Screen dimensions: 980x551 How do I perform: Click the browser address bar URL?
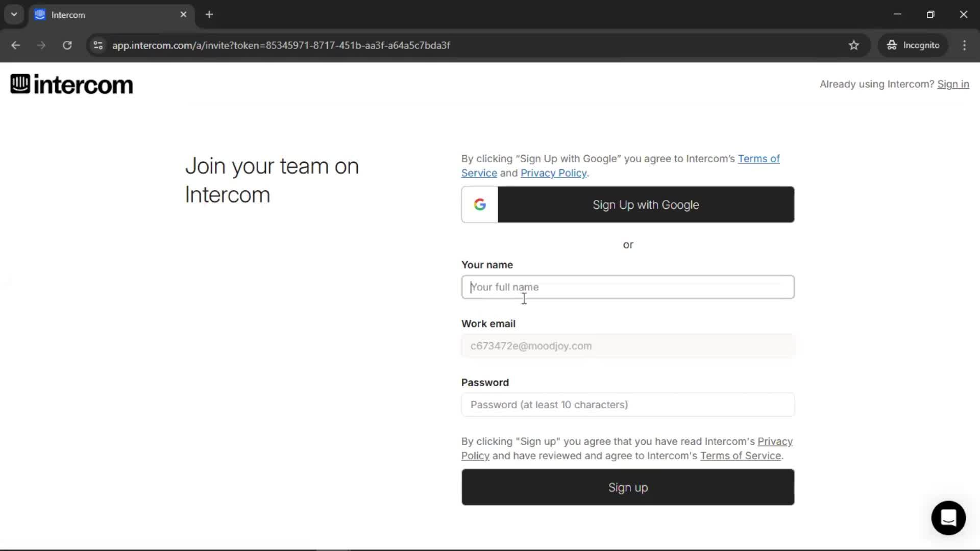(281, 45)
